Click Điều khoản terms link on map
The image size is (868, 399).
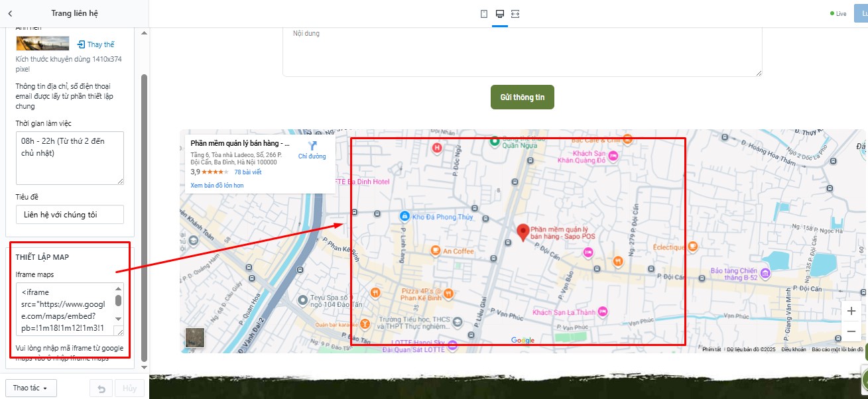[793, 349]
